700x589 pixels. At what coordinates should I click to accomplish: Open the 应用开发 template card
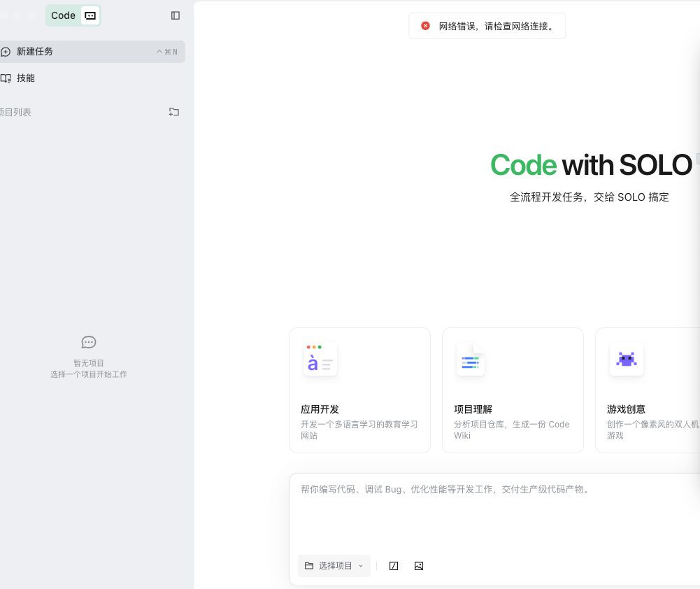click(x=360, y=390)
